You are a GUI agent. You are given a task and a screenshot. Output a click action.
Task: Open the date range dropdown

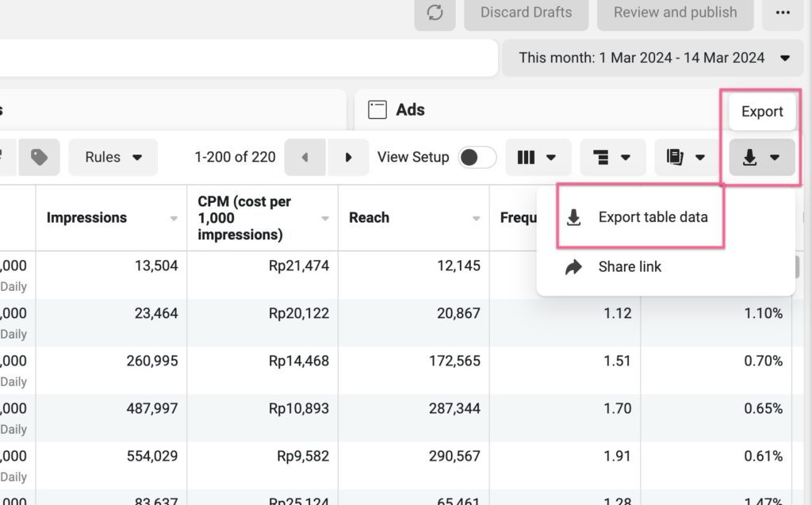click(654, 58)
